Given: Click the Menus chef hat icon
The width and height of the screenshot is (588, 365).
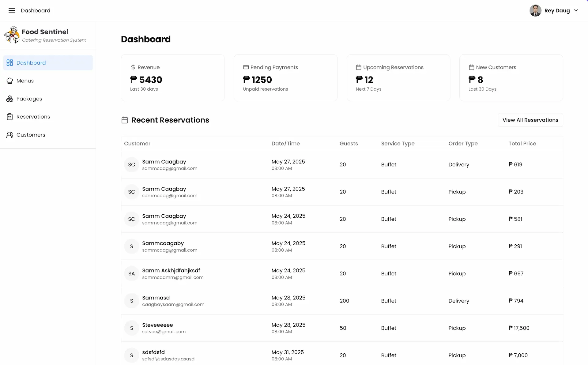Looking at the screenshot, I should click(x=10, y=81).
